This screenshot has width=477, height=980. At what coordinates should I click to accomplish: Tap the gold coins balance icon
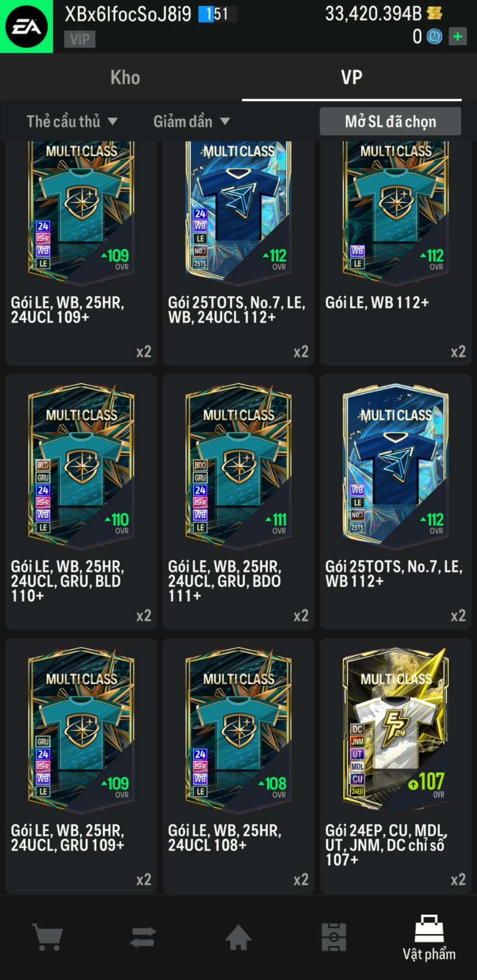tap(435, 13)
